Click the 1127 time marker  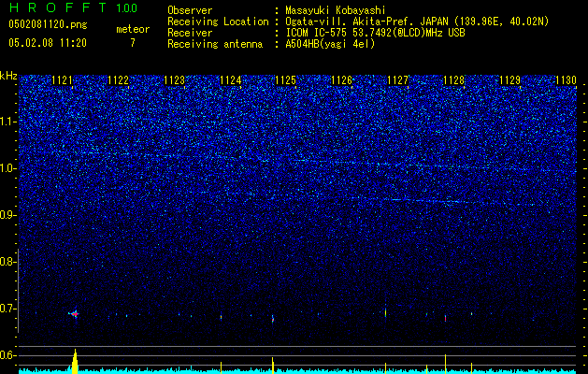click(398, 80)
